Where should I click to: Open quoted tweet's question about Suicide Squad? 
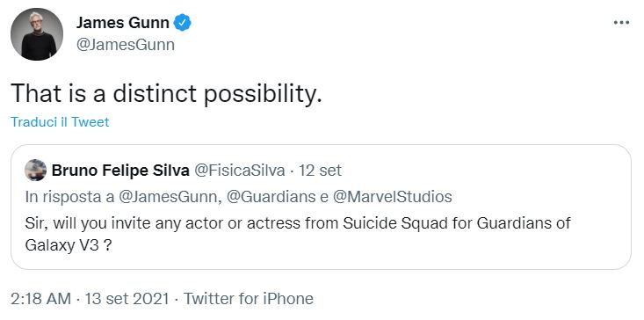coord(298,234)
